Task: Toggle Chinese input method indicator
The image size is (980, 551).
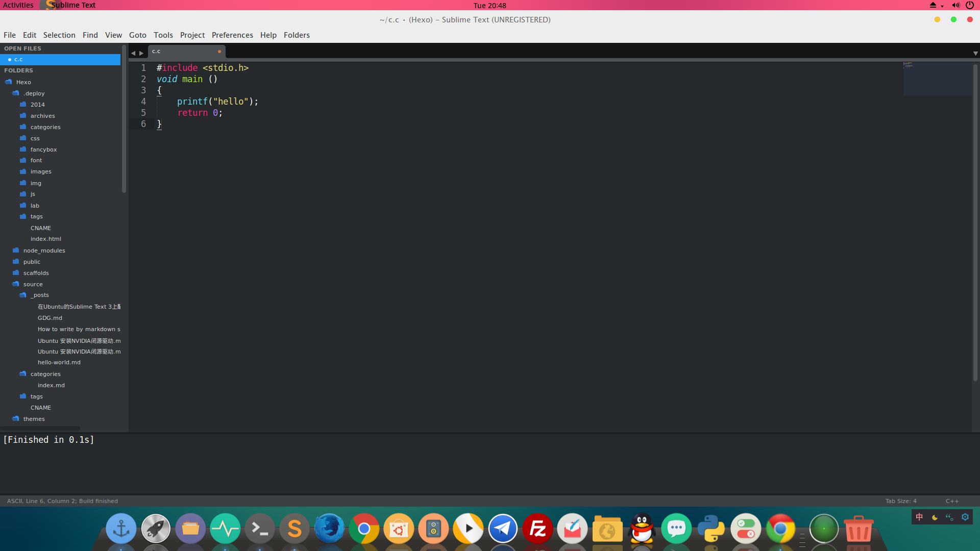Action: [x=919, y=517]
